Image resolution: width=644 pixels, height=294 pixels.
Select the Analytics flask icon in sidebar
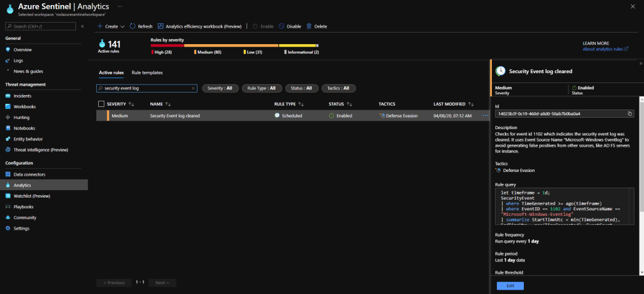point(8,185)
